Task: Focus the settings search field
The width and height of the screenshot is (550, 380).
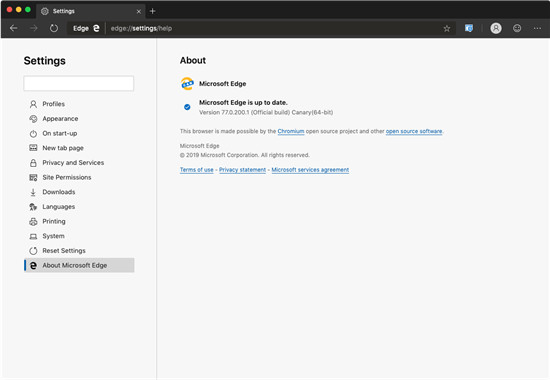Action: pos(79,84)
